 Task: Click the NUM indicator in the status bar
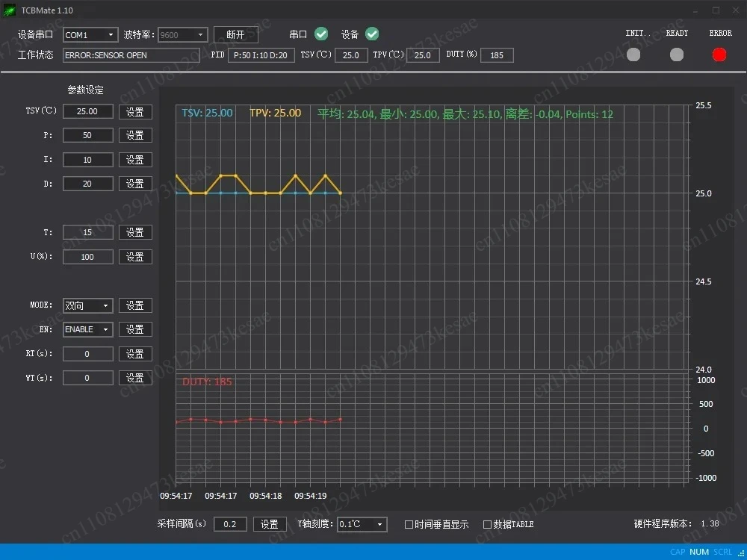pos(699,552)
